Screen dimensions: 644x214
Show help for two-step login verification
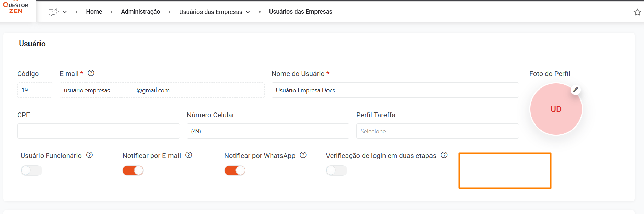[444, 155]
